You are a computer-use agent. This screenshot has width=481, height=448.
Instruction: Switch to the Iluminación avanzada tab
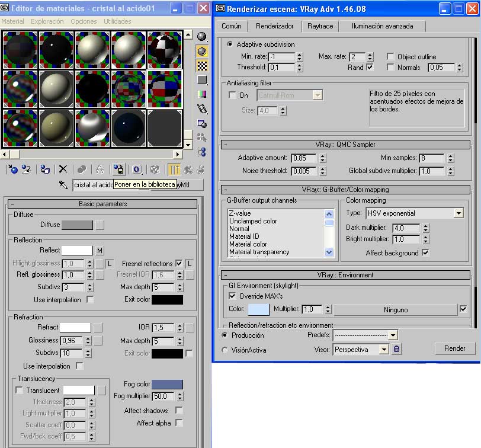(x=382, y=26)
